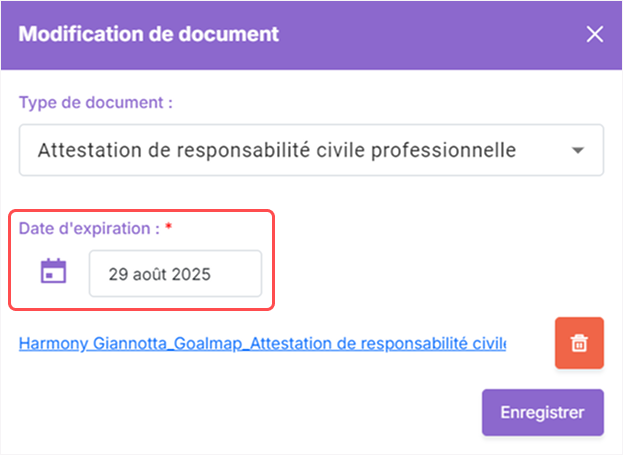Click the Type de document label

click(x=96, y=103)
